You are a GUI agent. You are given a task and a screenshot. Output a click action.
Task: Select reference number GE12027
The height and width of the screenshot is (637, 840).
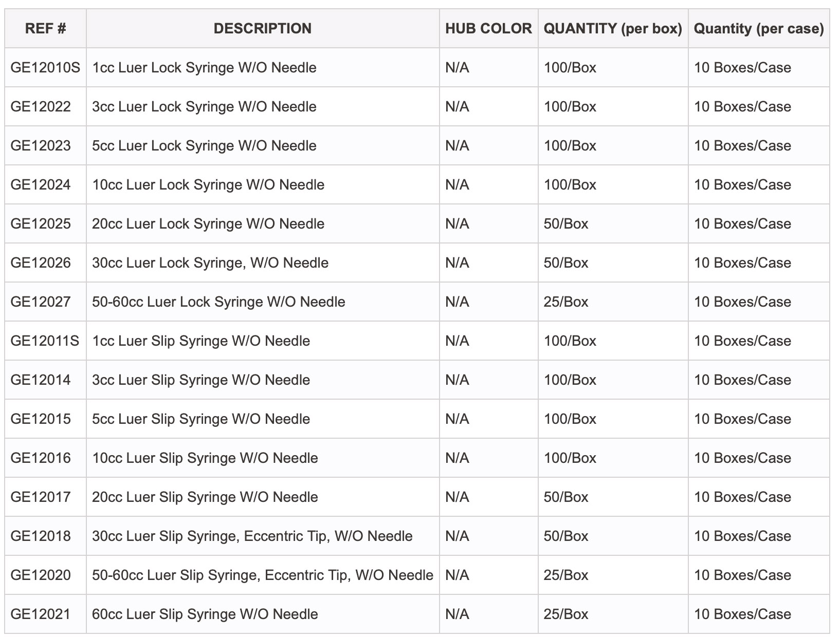point(41,302)
